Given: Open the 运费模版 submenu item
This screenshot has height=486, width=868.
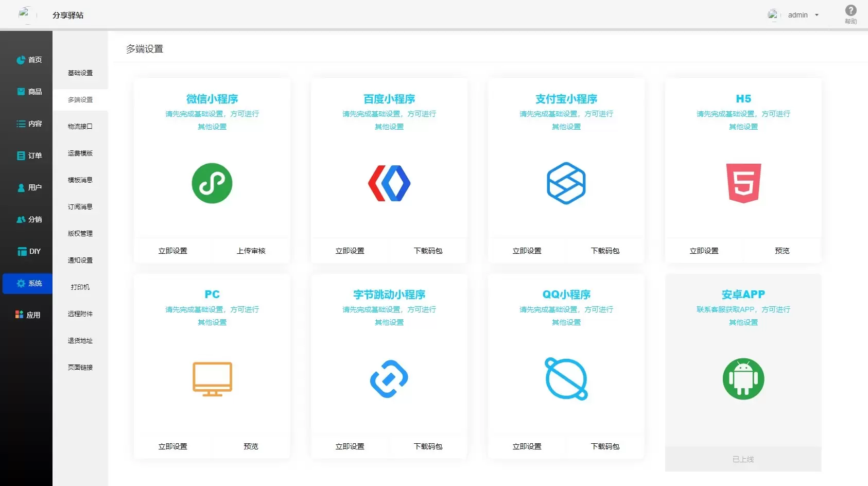Looking at the screenshot, I should (x=80, y=153).
